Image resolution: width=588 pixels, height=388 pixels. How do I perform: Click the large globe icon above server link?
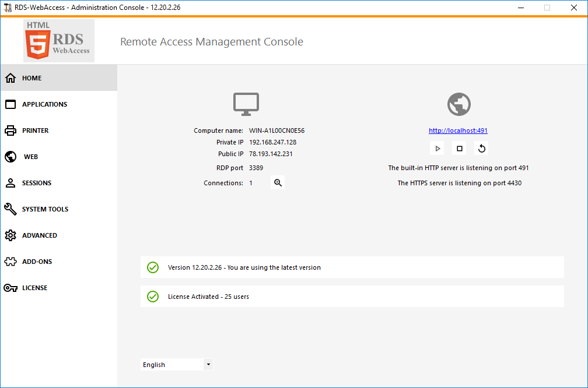click(x=459, y=104)
